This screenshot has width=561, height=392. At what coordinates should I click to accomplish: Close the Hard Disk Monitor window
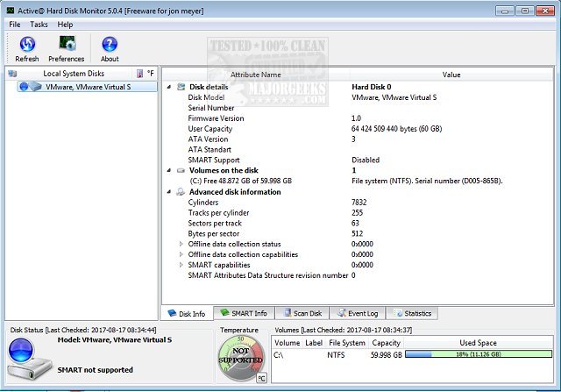[545, 11]
